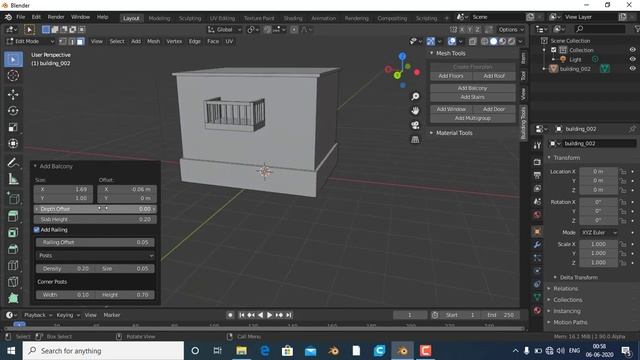Screen dimensions: 640x360
Task: Open File Explorer from the taskbar
Action: coord(241,351)
